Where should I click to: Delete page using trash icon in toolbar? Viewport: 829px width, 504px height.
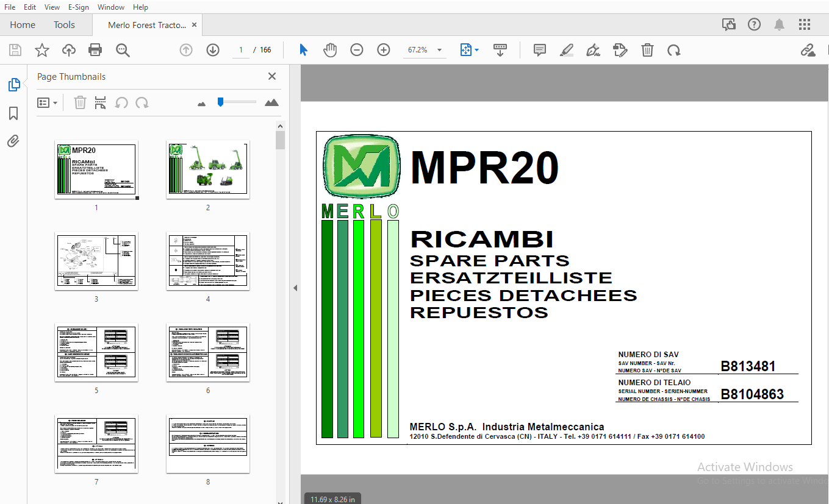pyautogui.click(x=647, y=50)
